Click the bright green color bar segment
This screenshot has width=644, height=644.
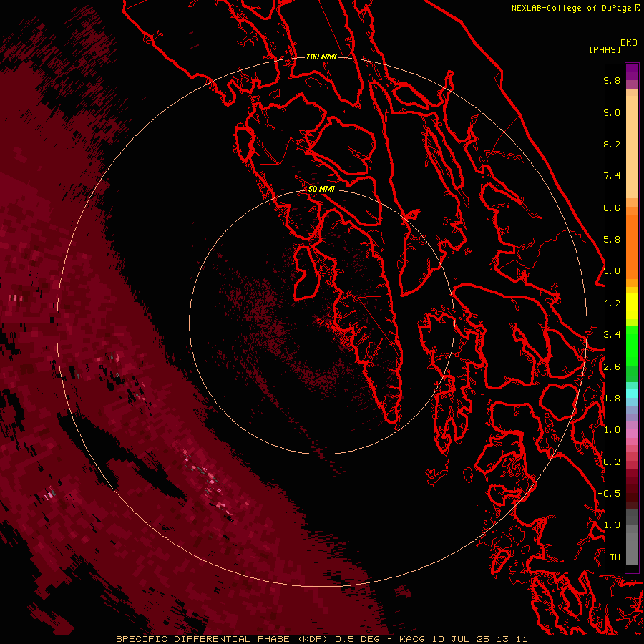pos(632,345)
